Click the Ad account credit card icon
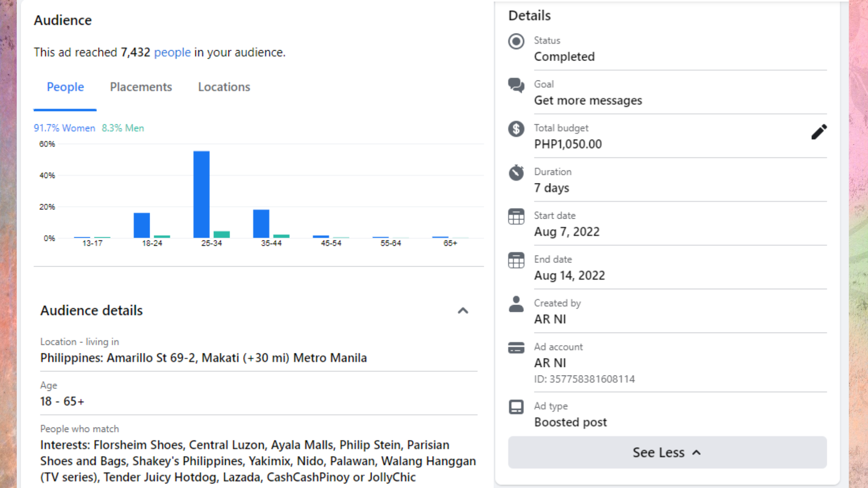The width and height of the screenshot is (868, 488). 516,347
